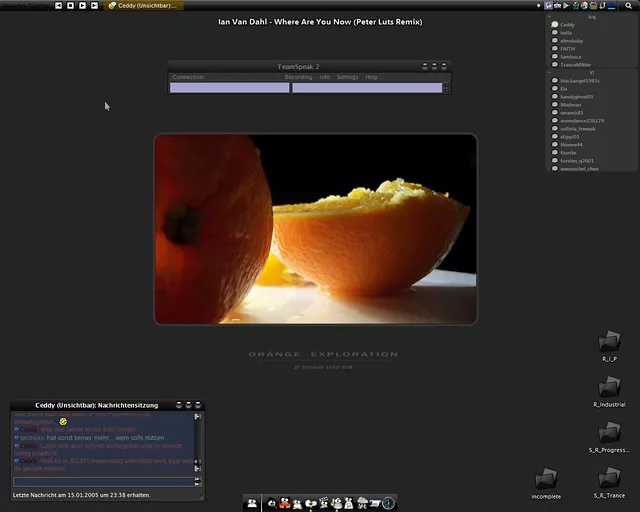Open the R_I_P desktop folder

(609, 346)
